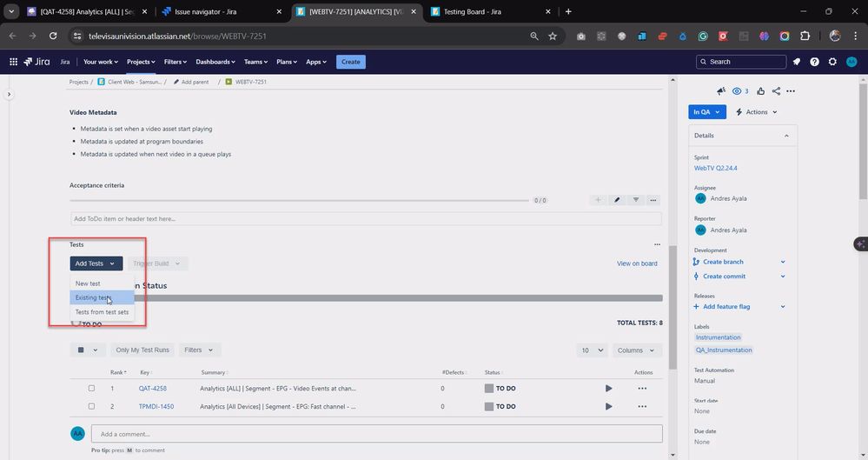This screenshot has width=868, height=460.
Task: Click the acceptance criteria progress bar
Action: click(300, 200)
